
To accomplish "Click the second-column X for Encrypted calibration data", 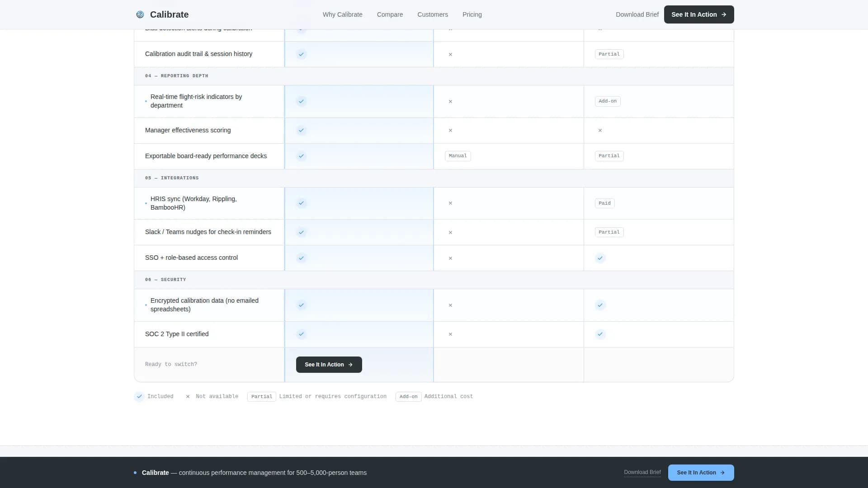I will (450, 305).
